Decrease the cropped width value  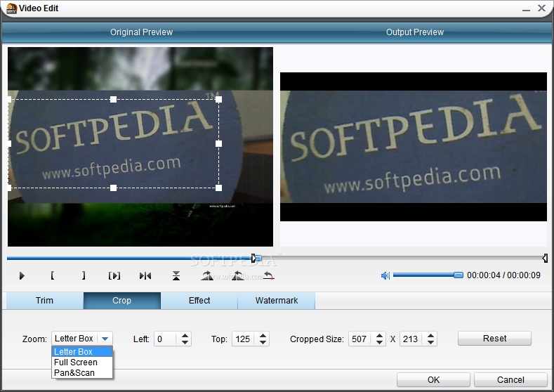point(379,343)
